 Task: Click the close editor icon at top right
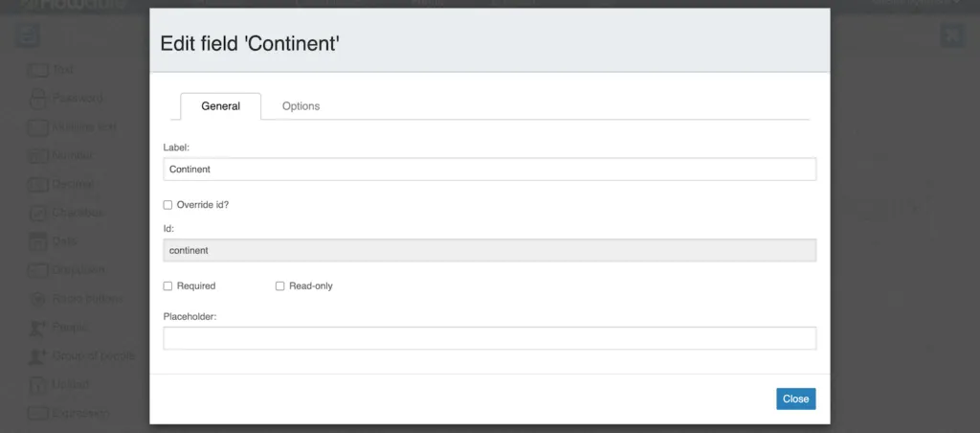tap(952, 35)
